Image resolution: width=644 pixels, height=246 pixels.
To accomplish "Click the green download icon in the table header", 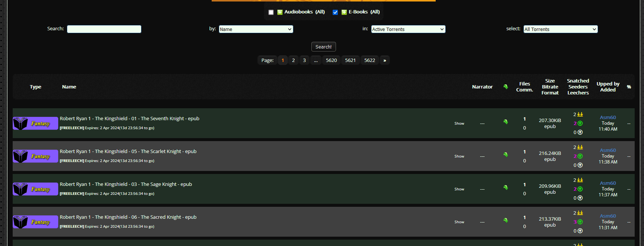I will pyautogui.click(x=505, y=87).
